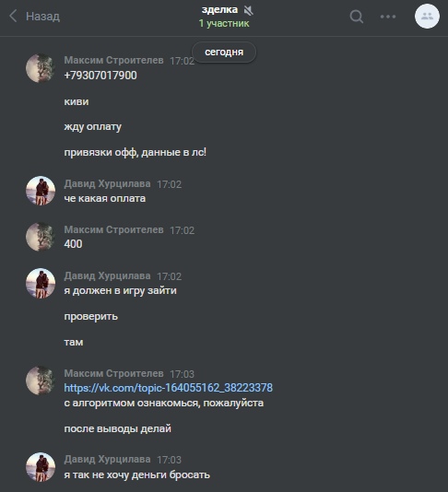This screenshot has width=448, height=492.
Task: Open Давид Хурцилава avatar near the last message
Action: [41, 467]
